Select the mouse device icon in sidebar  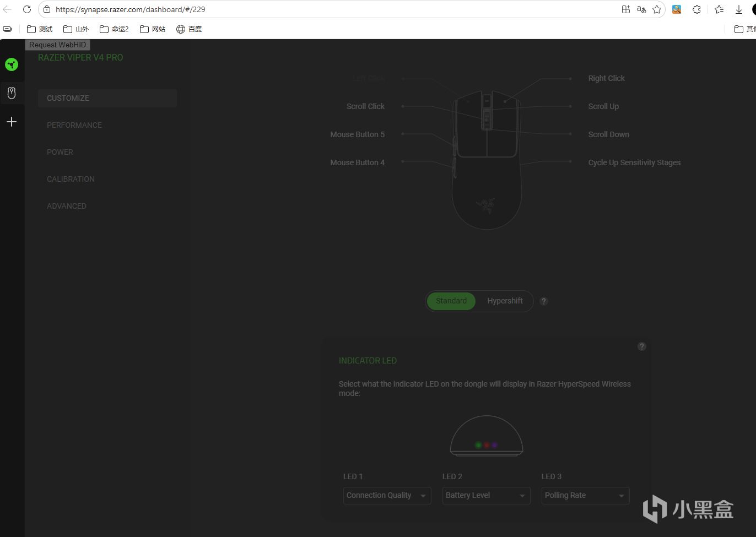tap(12, 93)
